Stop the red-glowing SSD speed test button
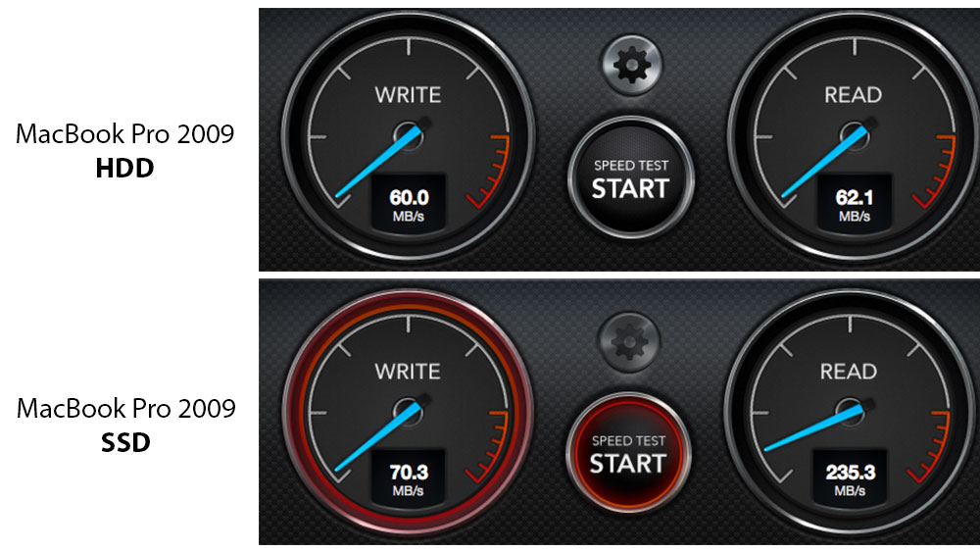 [629, 454]
